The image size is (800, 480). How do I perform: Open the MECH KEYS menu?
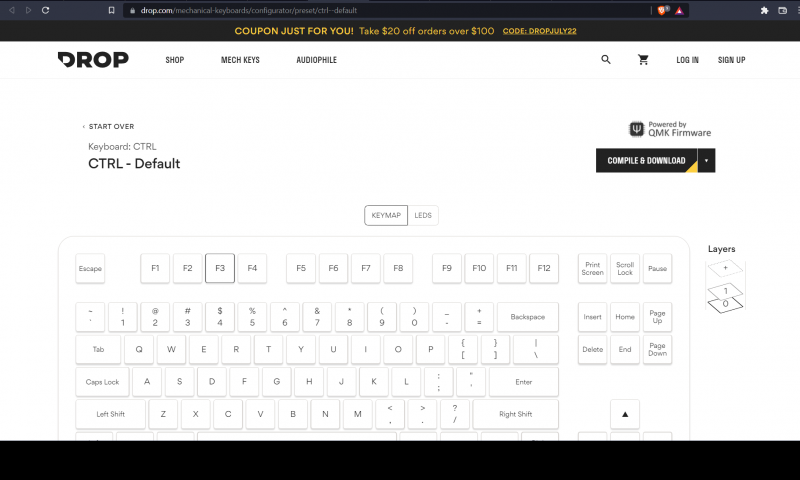pyautogui.click(x=240, y=60)
